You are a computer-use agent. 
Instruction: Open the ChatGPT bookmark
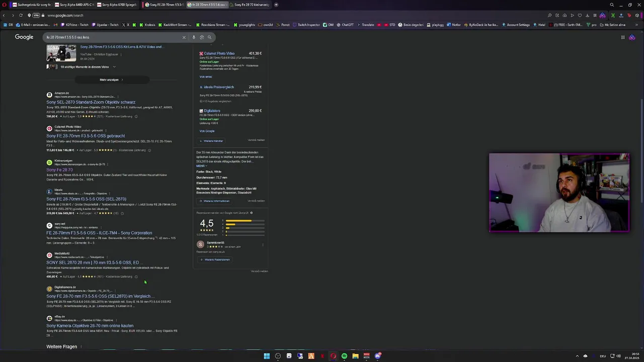pyautogui.click(x=345, y=25)
